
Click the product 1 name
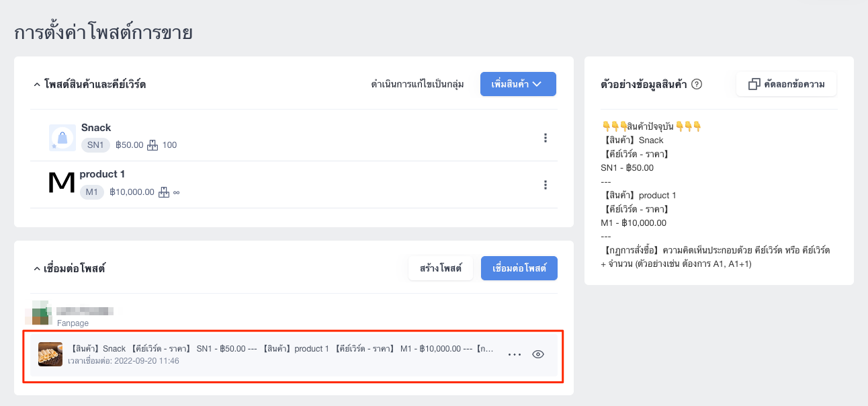tap(102, 174)
